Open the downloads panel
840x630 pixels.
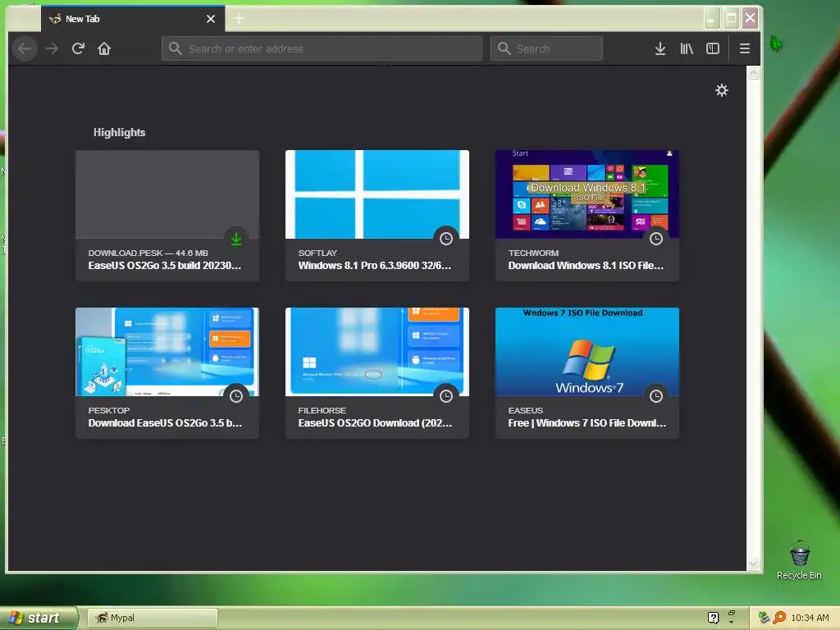pos(660,48)
